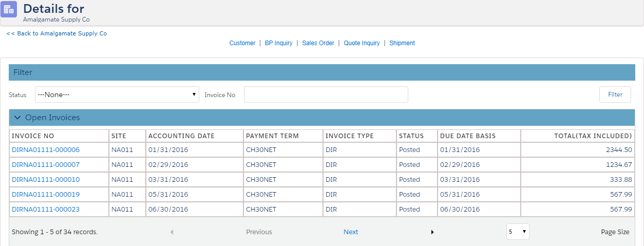Click the Invoice No input field
Viewport: 644px width, 246px height.
click(326, 94)
